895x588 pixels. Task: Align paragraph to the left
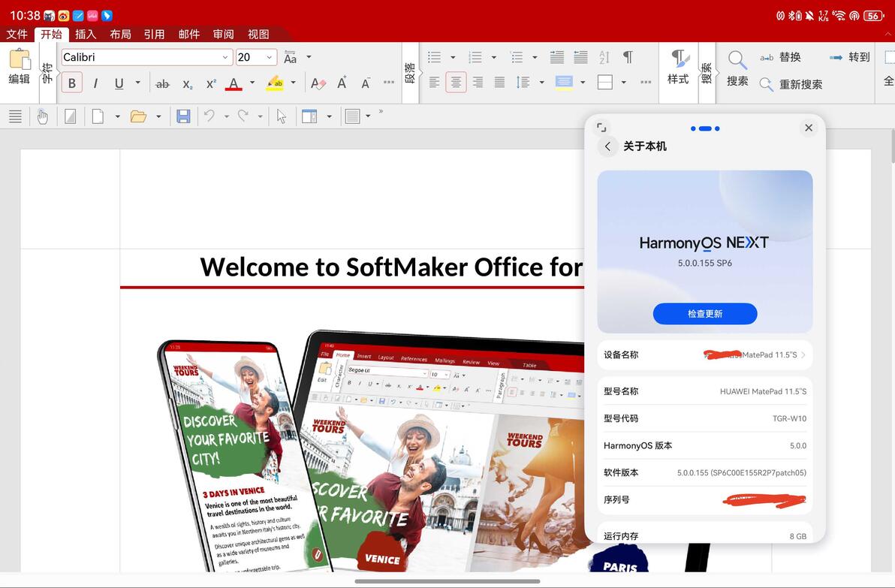434,82
